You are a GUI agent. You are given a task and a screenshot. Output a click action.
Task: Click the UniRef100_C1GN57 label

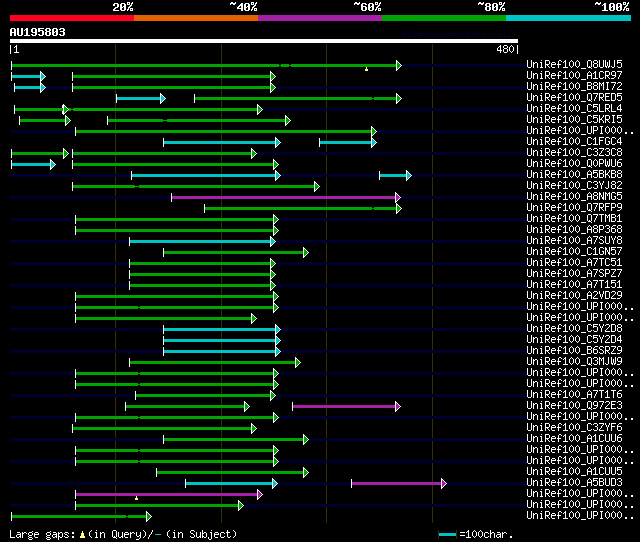(574, 251)
